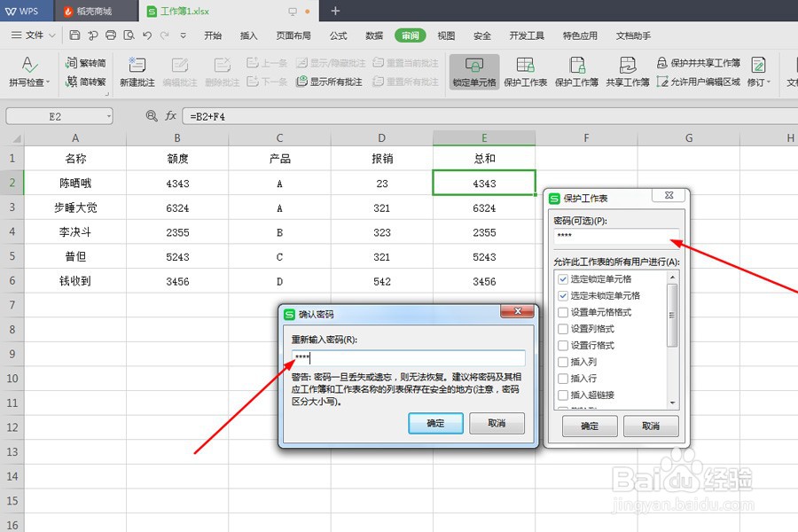This screenshot has width=798, height=532.
Task: Click 确定 in 保护工作表 dialog
Action: click(x=590, y=426)
